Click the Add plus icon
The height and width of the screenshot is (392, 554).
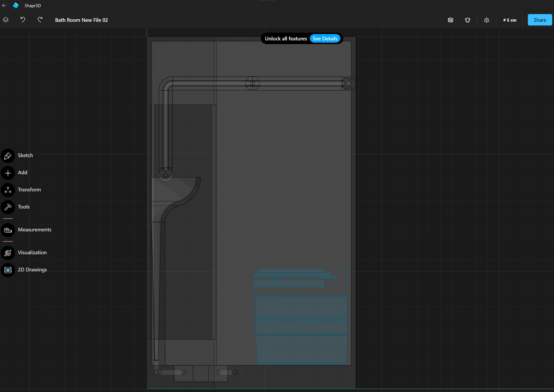tap(8, 173)
